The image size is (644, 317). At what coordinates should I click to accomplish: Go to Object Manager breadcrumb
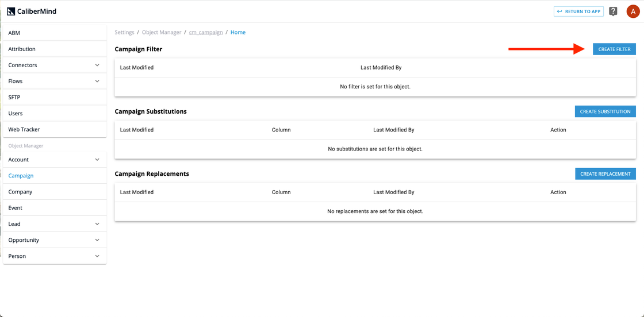pos(162,32)
